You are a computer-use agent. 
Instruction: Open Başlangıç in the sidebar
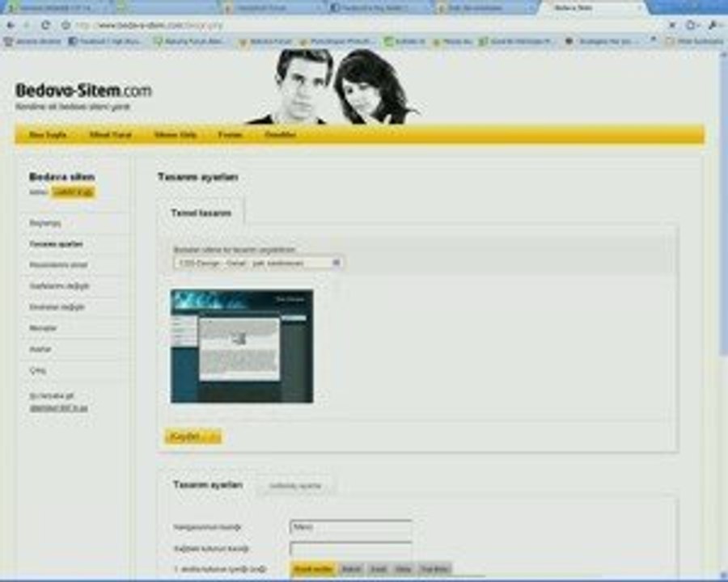tap(45, 223)
